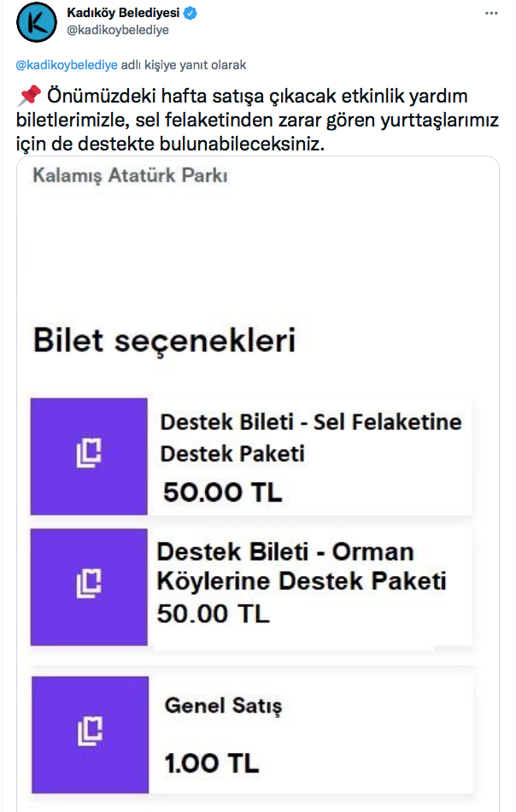Open the @kadikoybelediye mention in reply line

pos(67,65)
